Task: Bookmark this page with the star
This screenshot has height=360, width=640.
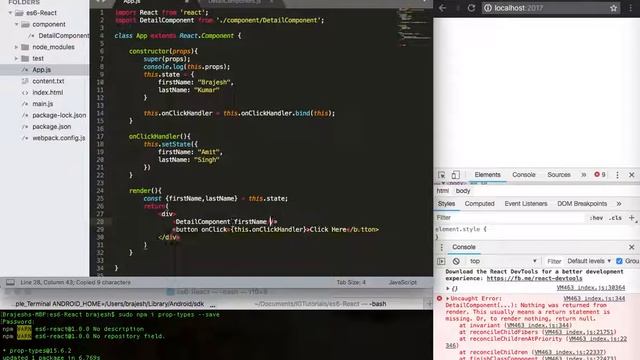Action: click(613, 8)
